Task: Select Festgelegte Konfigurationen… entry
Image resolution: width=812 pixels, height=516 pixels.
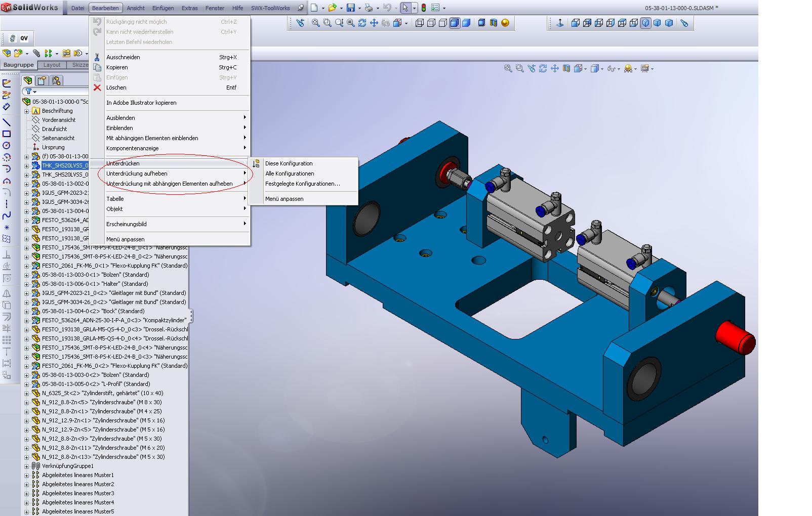Action: pyautogui.click(x=303, y=184)
